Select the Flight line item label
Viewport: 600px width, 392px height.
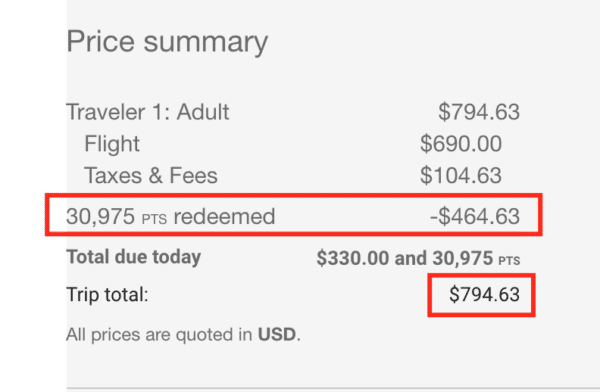[112, 144]
